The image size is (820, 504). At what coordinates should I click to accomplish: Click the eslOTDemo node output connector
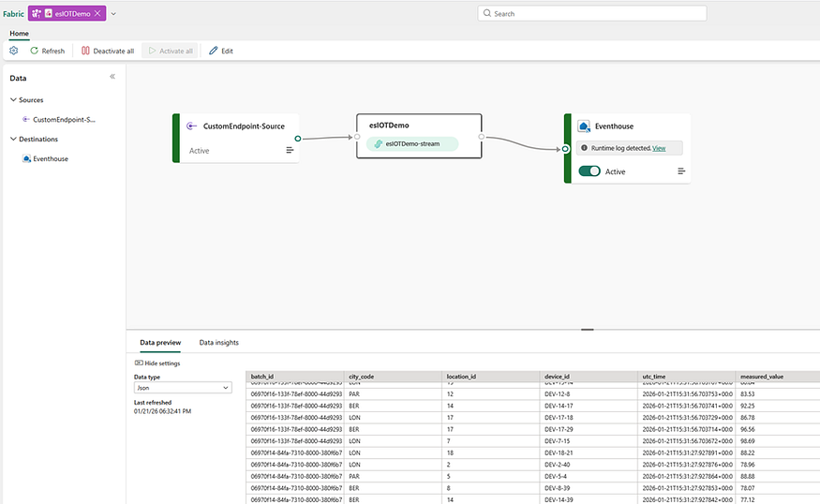click(481, 137)
